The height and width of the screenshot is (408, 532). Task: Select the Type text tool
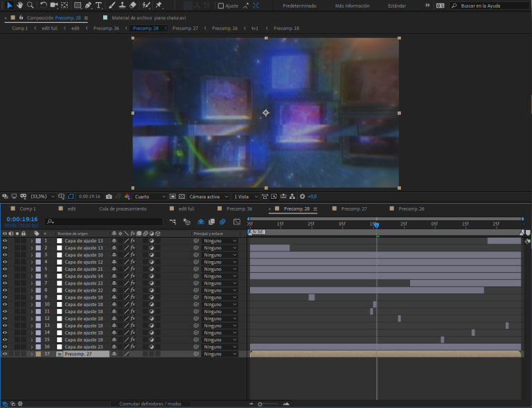pyautogui.click(x=100, y=5)
